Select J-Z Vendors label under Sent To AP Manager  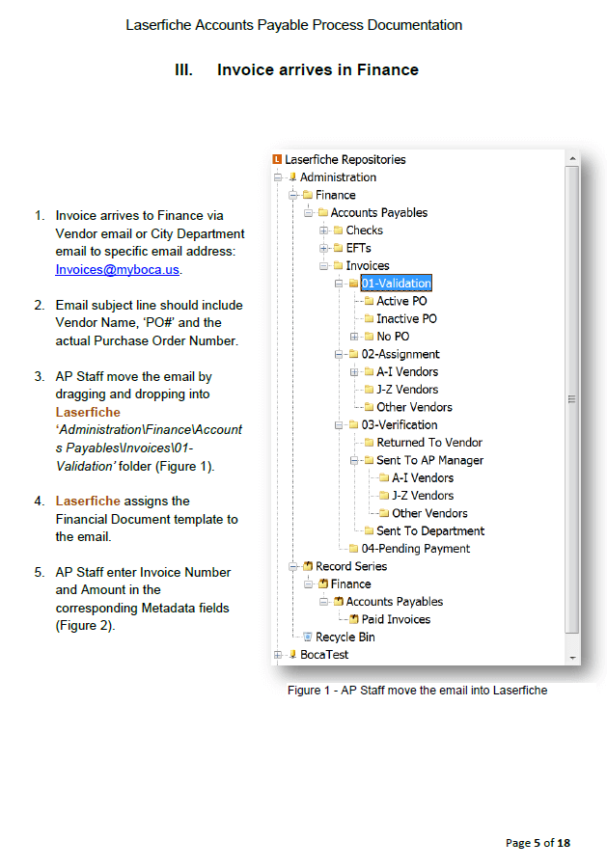click(423, 496)
